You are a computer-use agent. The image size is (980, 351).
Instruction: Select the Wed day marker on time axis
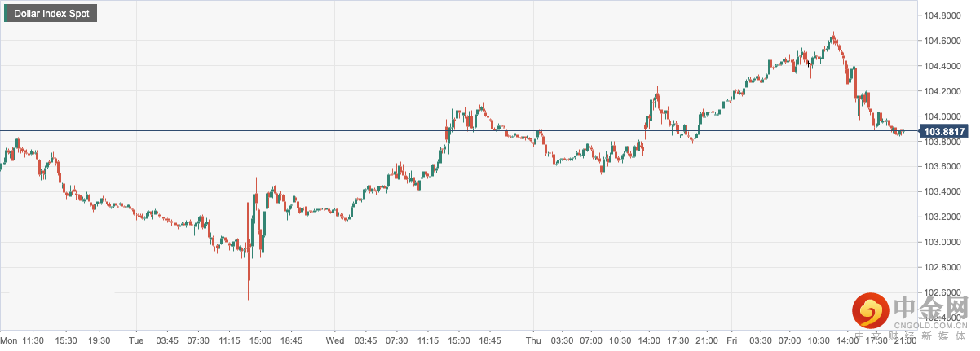[x=334, y=340]
